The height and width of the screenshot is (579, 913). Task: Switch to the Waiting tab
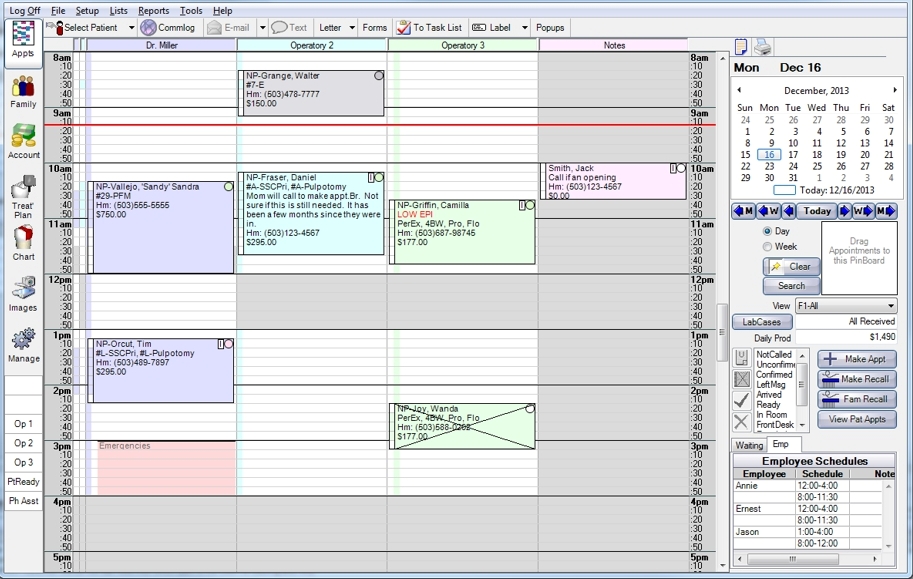748,445
